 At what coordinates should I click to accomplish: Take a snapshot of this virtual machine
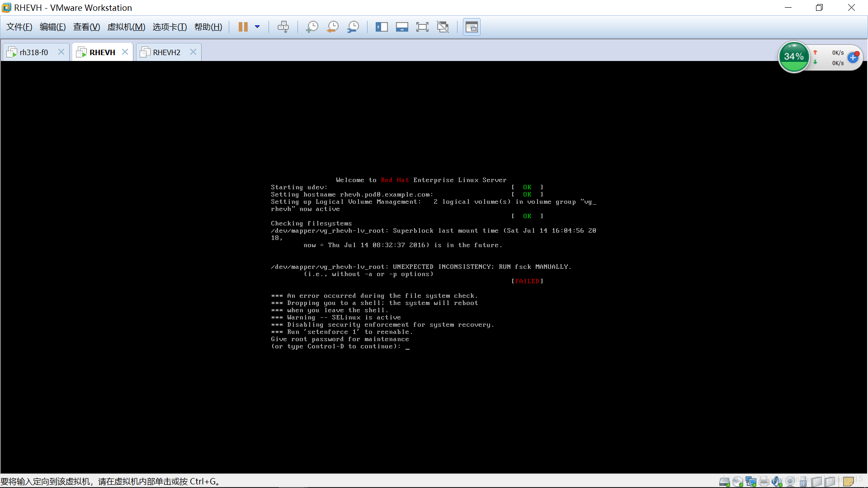312,27
